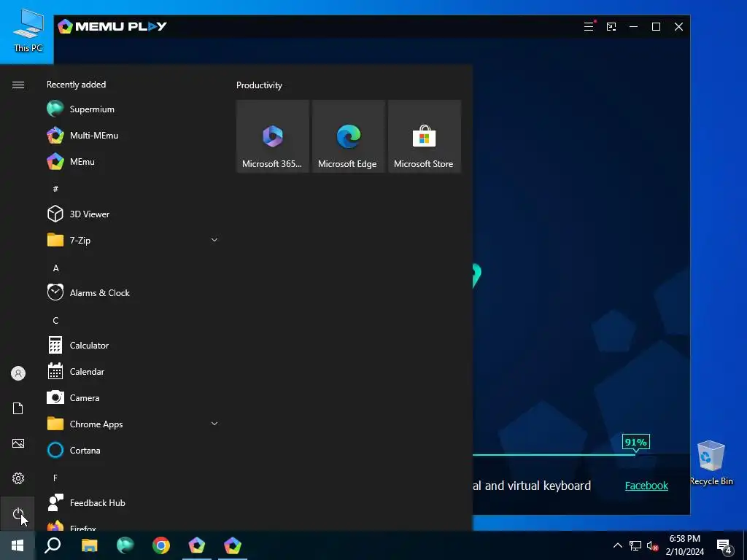
Task: Launch Multi-MEmu from the Start list
Action: click(x=133, y=135)
